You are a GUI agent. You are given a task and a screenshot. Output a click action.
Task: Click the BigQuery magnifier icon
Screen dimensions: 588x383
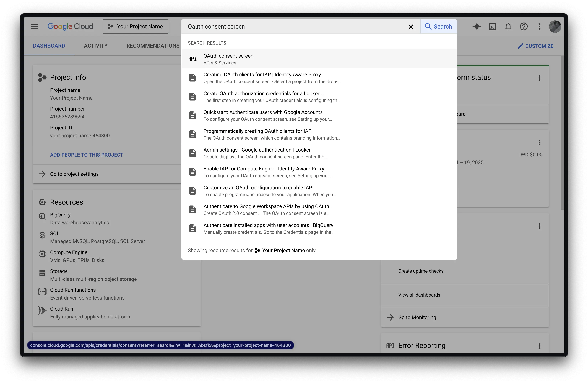pyautogui.click(x=42, y=216)
